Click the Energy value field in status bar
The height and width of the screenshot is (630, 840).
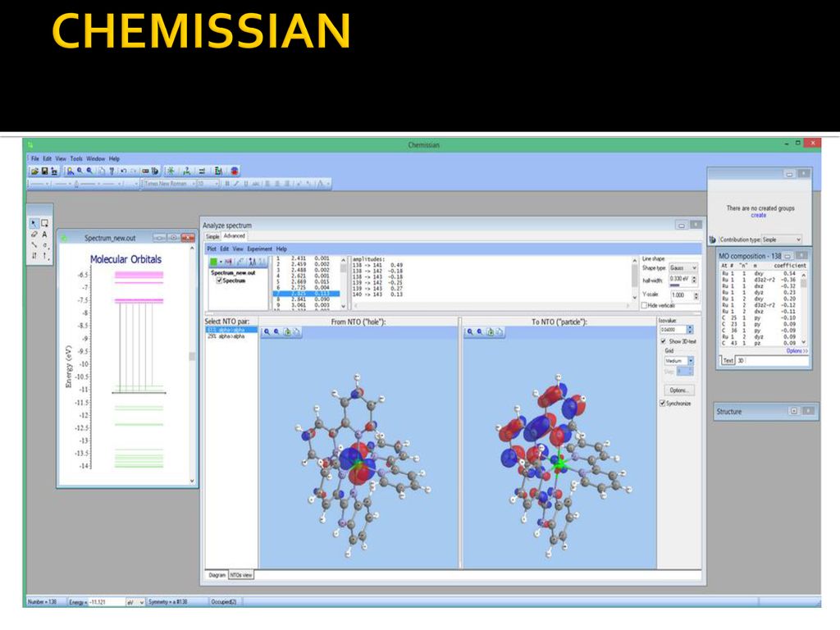pyautogui.click(x=106, y=602)
